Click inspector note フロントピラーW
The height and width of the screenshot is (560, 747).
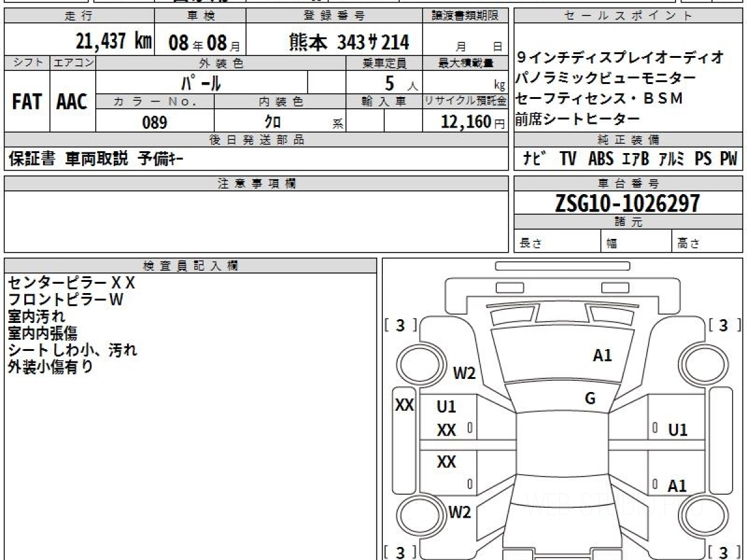[66, 300]
